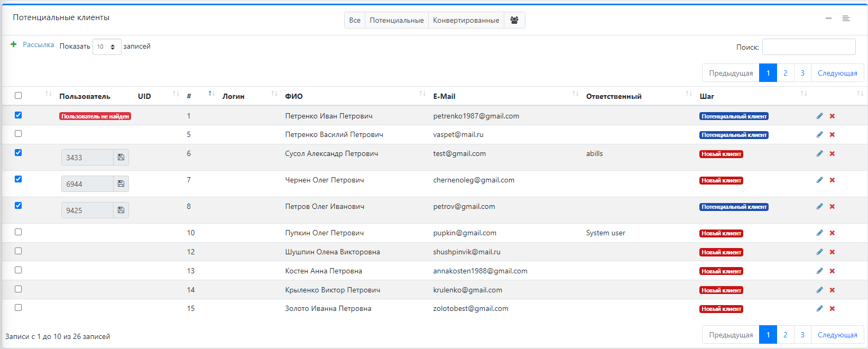Sort the table by E-Mail column
Image resolution: width=868 pixels, height=349 pixels.
[444, 96]
